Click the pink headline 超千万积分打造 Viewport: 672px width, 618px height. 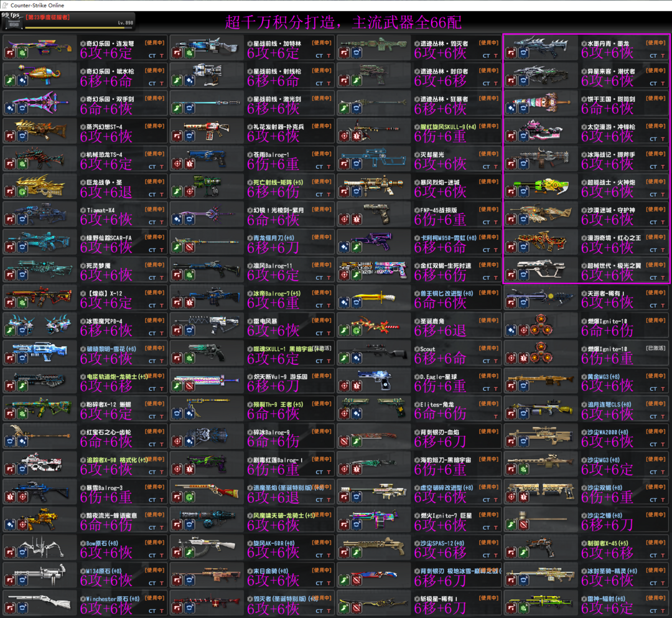[x=281, y=22]
